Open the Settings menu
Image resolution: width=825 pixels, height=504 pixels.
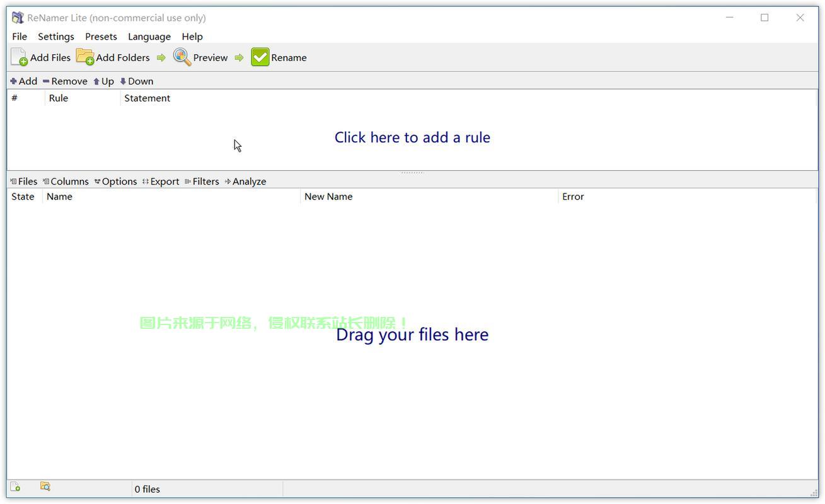56,37
